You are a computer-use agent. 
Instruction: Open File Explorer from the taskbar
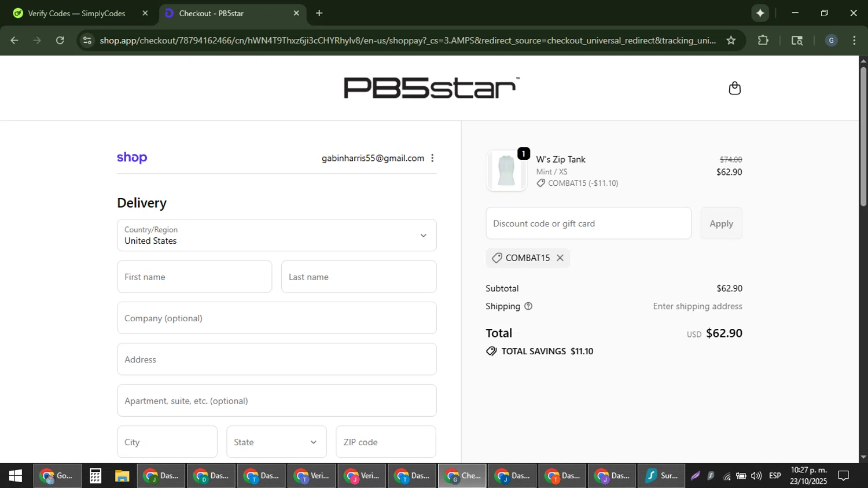(x=122, y=476)
